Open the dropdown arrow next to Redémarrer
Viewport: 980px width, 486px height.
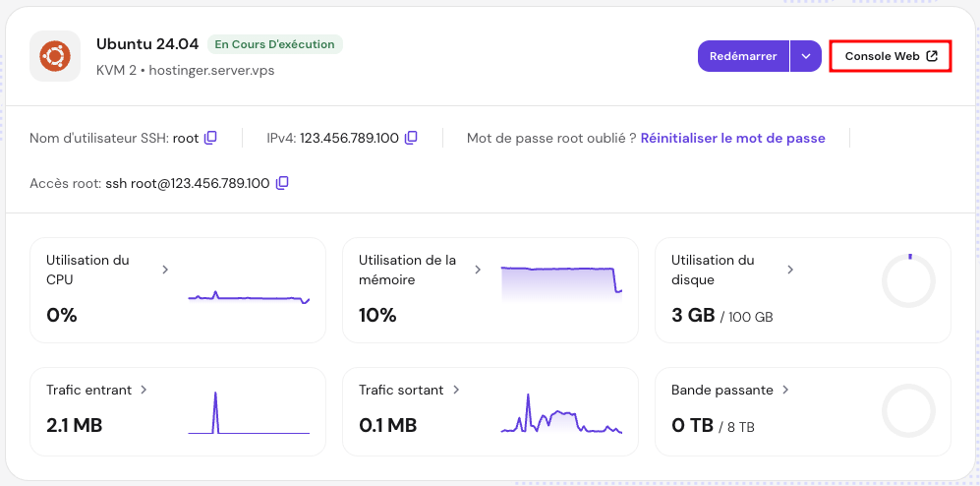[806, 56]
